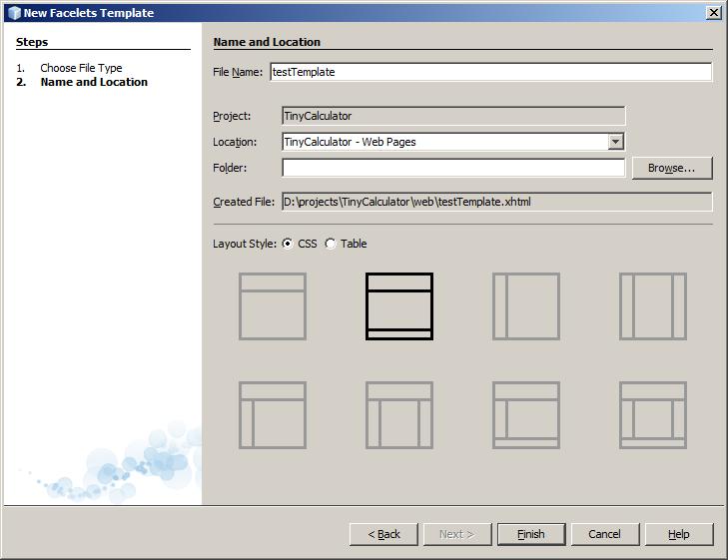Choose header with left sidebar layout
The width and height of the screenshot is (728, 560).
click(273, 414)
